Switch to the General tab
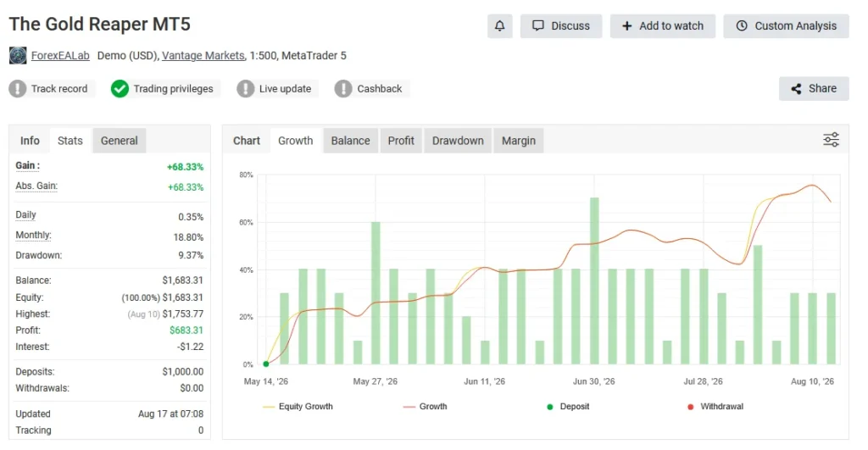This screenshot has width=868, height=450. tap(119, 141)
